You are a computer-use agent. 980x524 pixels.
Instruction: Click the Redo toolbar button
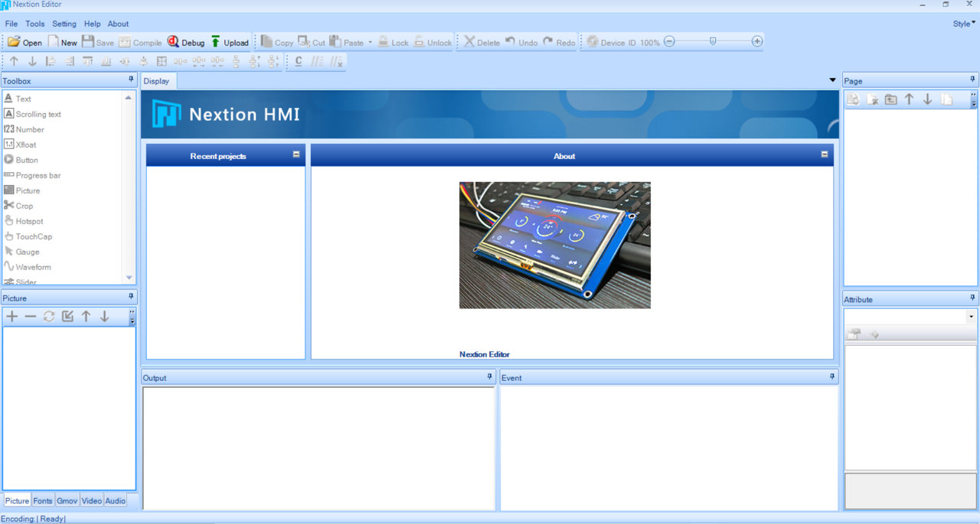[559, 42]
